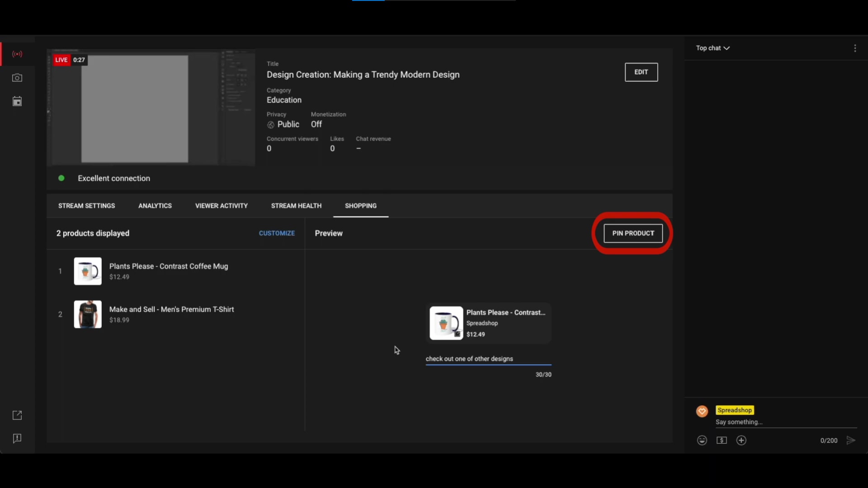The width and height of the screenshot is (868, 488).
Task: Open the Viewer Activity tab
Action: pyautogui.click(x=222, y=206)
